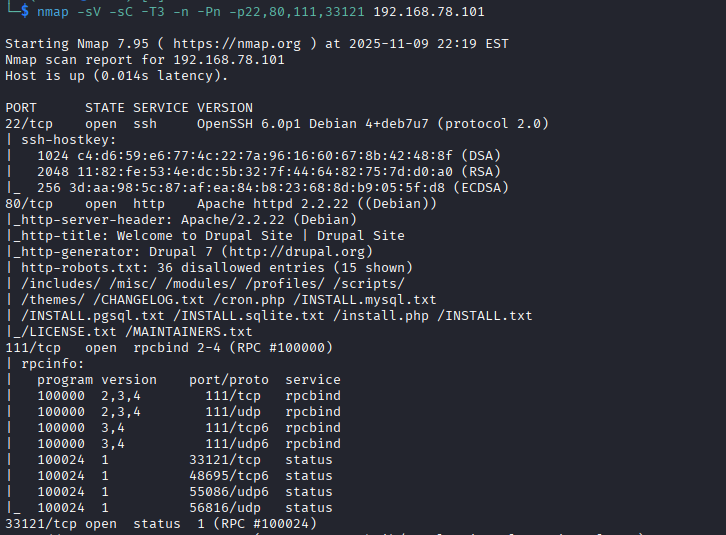
Task: Click the DSA host key fingerprint
Action: point(272,156)
